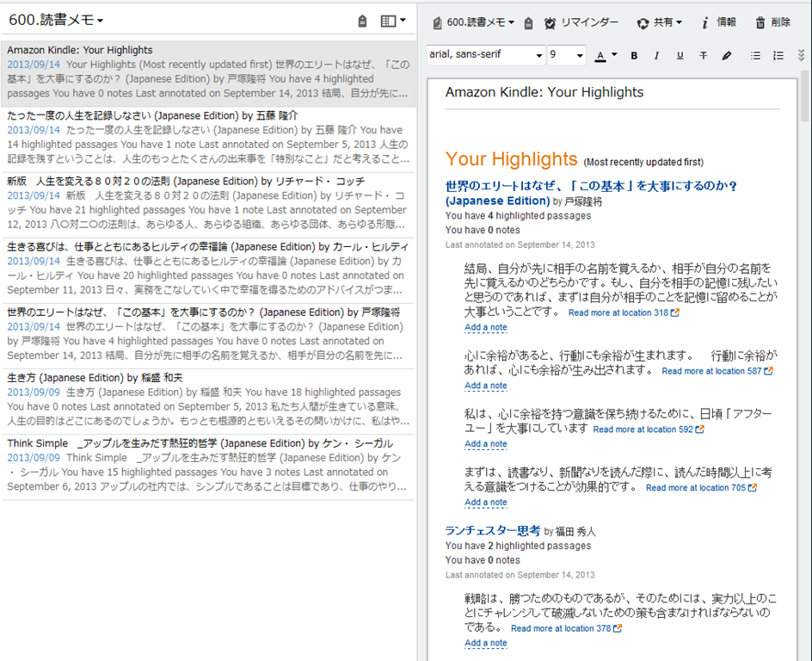Click the tag icon beside リマインダー
Viewport: 812px width, 661px height.
pos(528,22)
